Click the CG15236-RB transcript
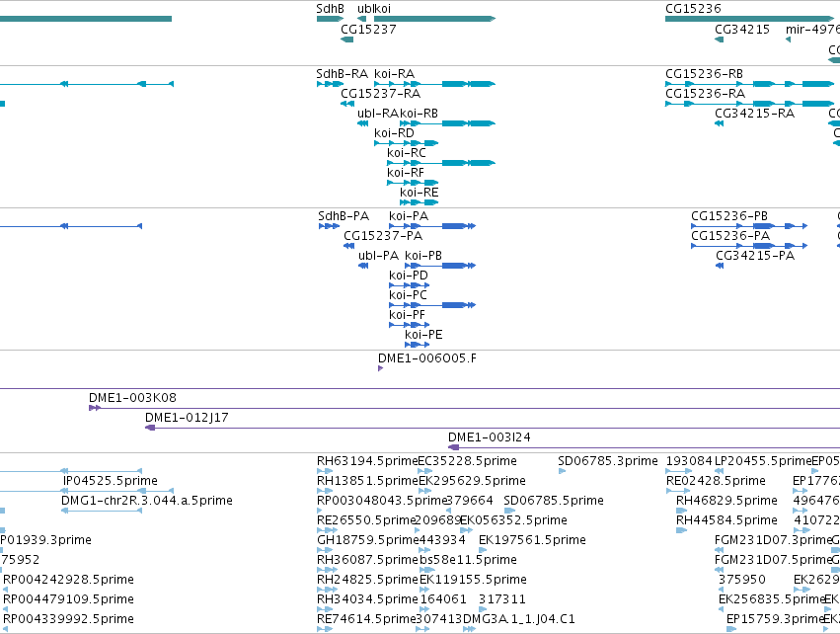 749,84
